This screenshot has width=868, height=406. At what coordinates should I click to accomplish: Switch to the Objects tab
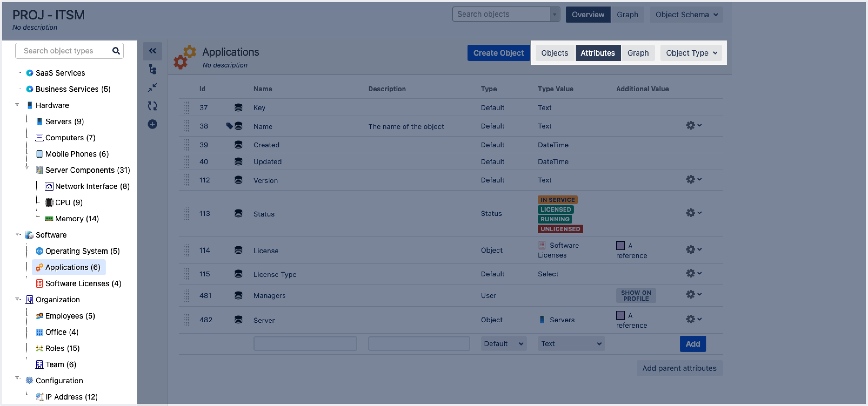[554, 53]
